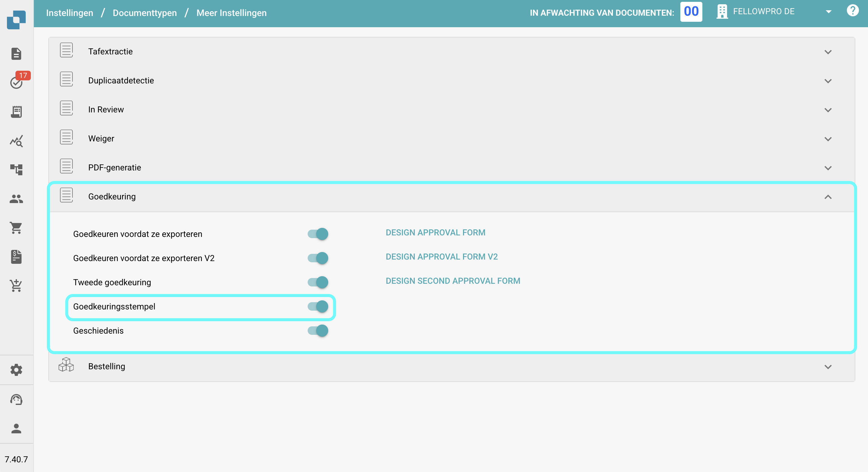This screenshot has height=472, width=868.
Task: Click the shopping cart sidebar icon
Action: (16, 228)
